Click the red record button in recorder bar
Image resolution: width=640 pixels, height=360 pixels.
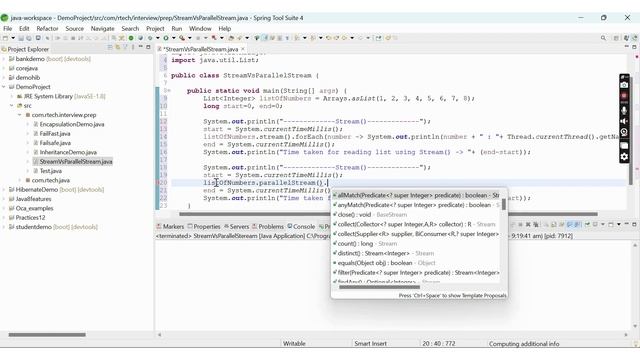click(624, 96)
